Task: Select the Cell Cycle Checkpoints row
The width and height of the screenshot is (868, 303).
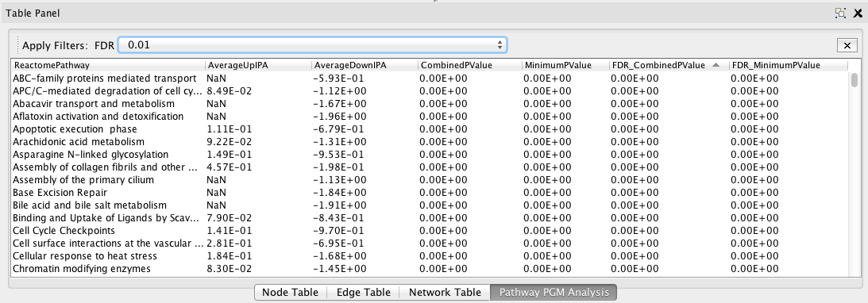Action: 430,231
